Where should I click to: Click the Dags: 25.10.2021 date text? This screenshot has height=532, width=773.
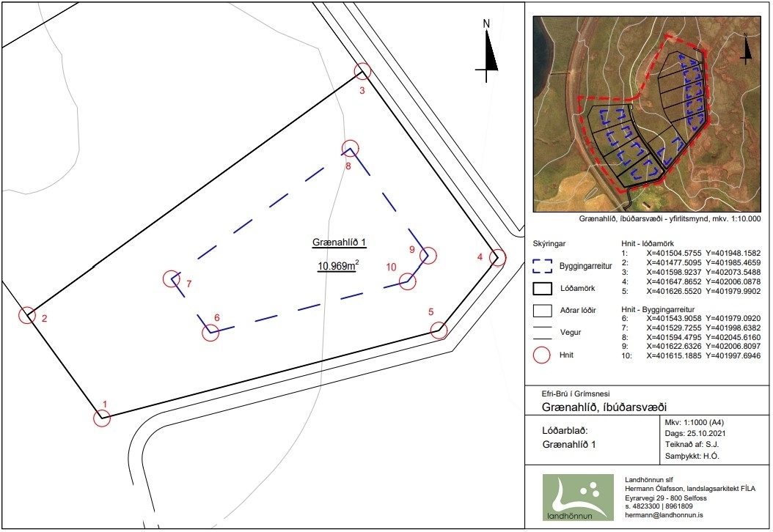click(695, 434)
